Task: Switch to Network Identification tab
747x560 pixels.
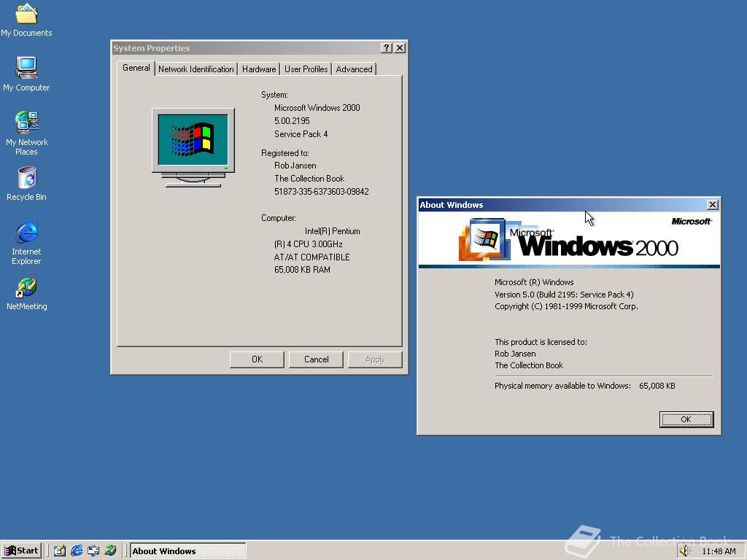Action: pos(196,69)
